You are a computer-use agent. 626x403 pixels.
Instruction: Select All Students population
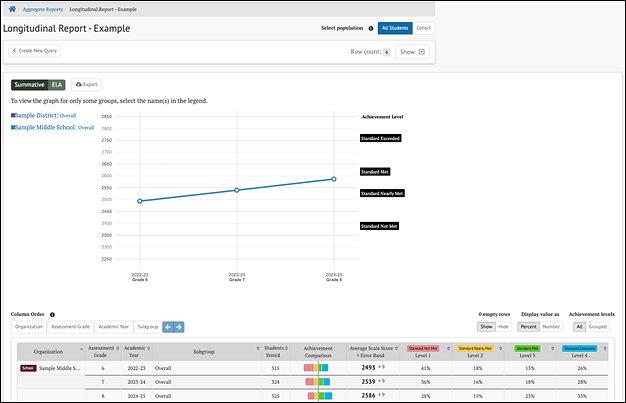tap(395, 29)
